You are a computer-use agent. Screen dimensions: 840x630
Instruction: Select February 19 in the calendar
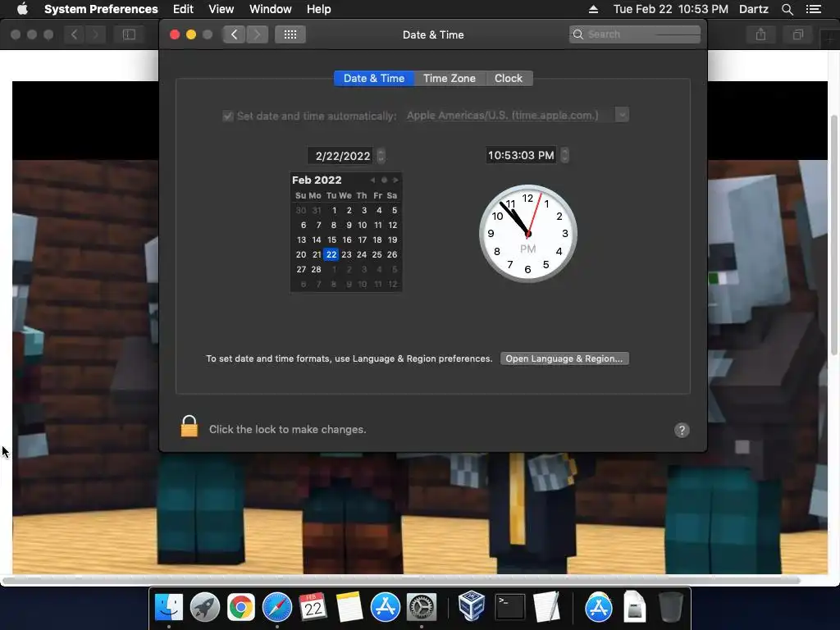393,240
